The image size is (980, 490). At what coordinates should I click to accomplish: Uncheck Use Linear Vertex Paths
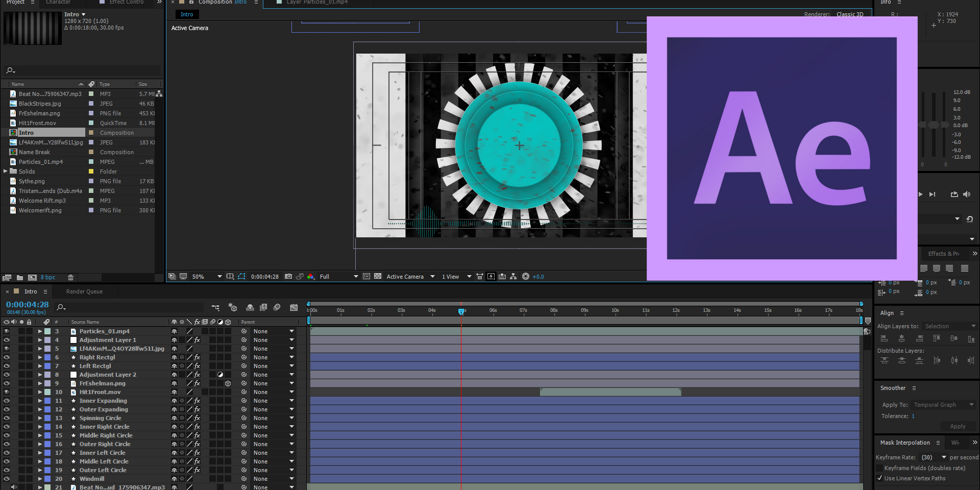pyautogui.click(x=879, y=478)
